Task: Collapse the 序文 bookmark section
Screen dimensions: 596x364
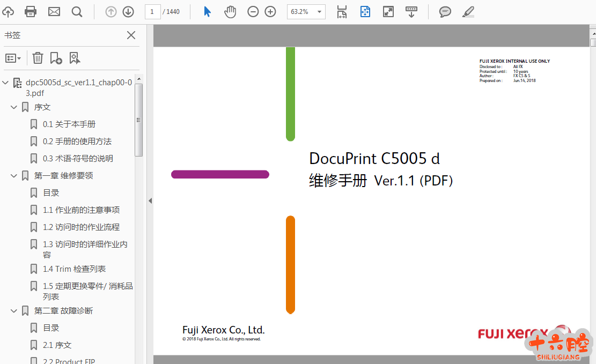Action: pos(14,107)
